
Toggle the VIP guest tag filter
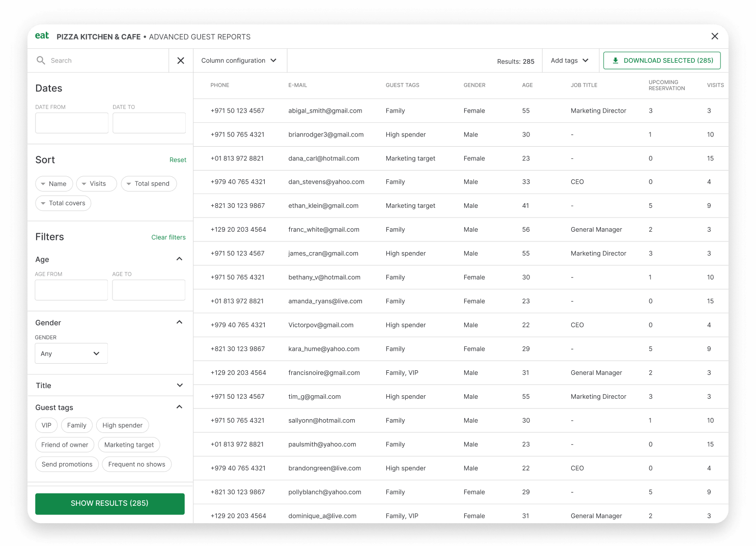pos(46,425)
